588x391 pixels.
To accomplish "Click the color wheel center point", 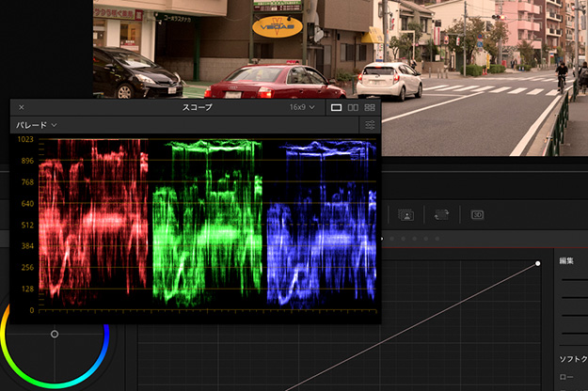I will click(55, 334).
